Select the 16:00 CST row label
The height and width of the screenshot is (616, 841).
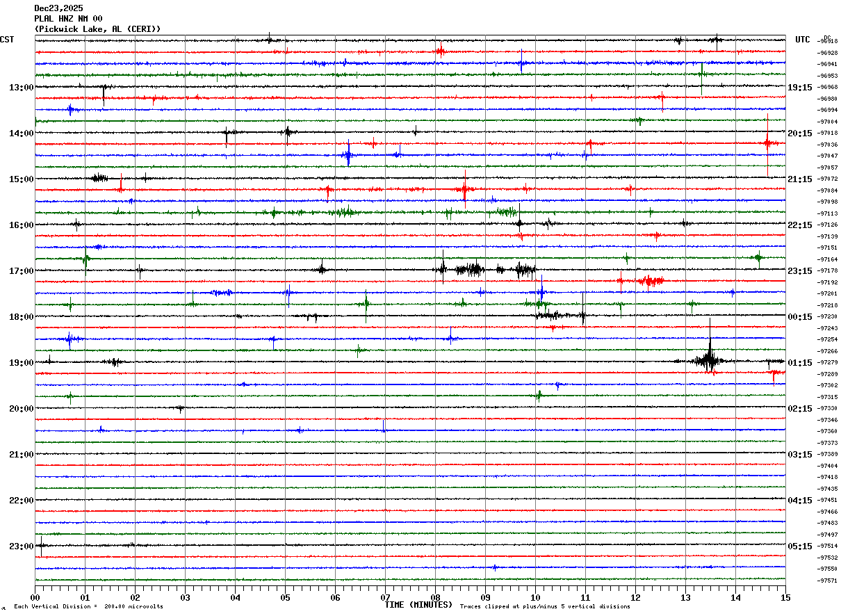(x=21, y=225)
